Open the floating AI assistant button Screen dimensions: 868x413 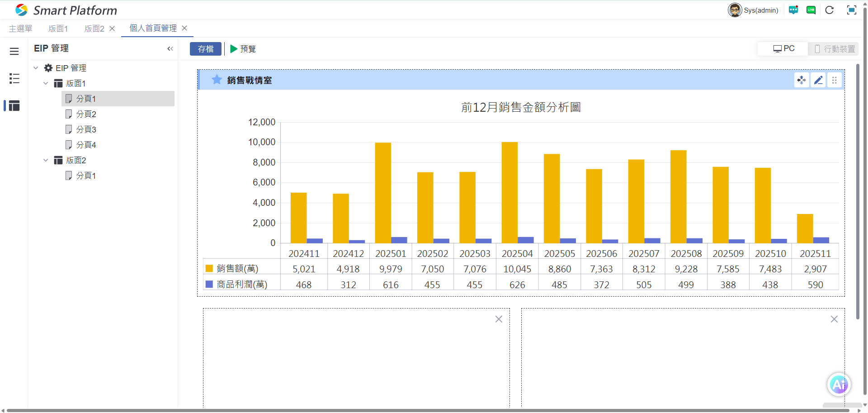839,385
